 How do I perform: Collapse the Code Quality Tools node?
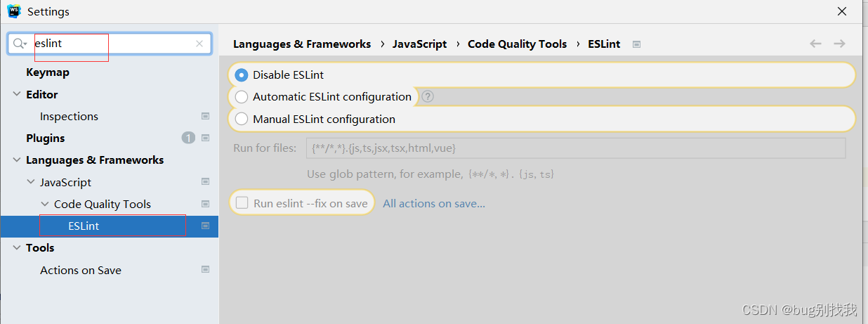[x=45, y=204]
